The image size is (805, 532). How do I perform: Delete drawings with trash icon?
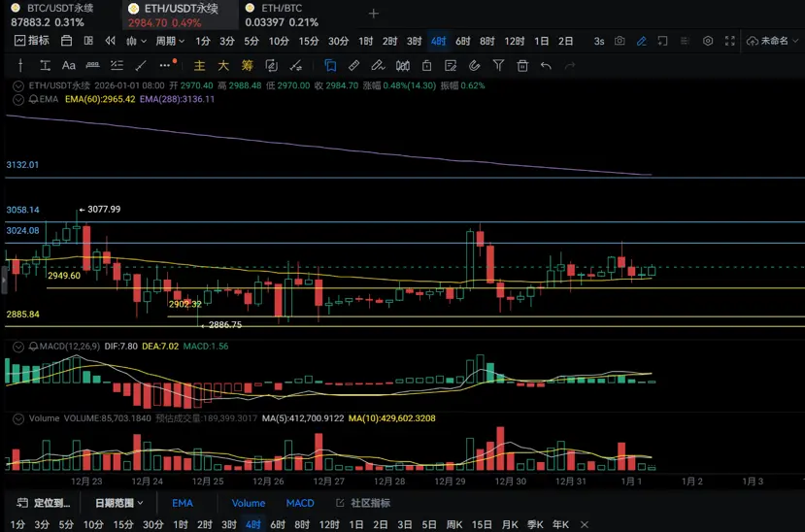(x=522, y=65)
